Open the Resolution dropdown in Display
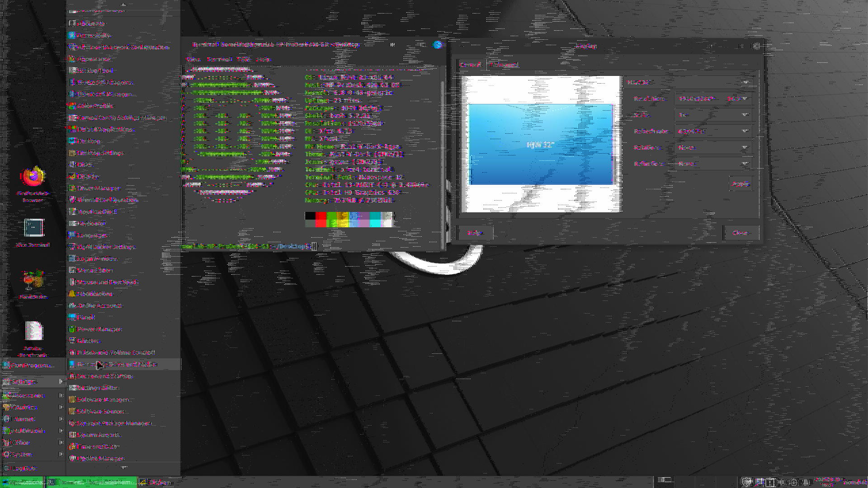Screen dimensions: 868x488 [713, 99]
